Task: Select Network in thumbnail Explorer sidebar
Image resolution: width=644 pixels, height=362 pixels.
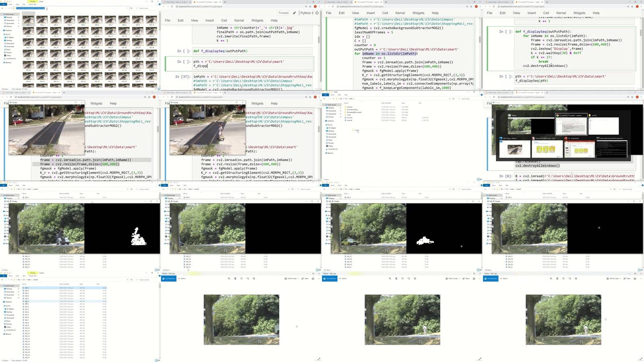Action: tap(8, 62)
